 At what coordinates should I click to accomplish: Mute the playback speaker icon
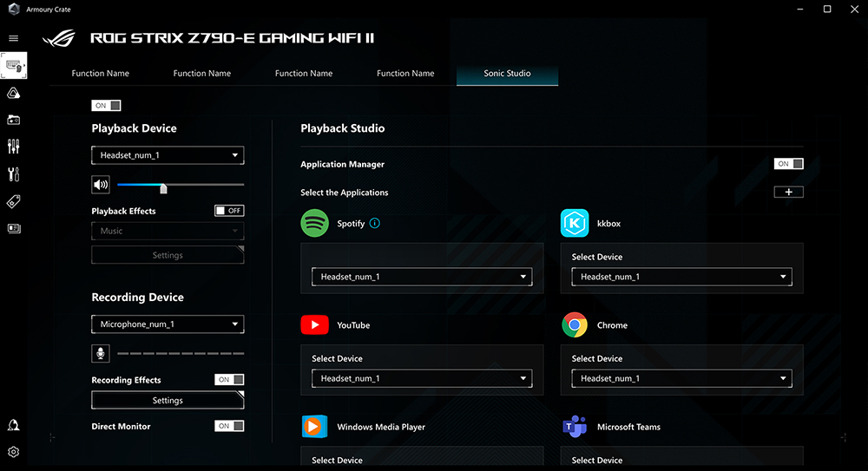[100, 185]
